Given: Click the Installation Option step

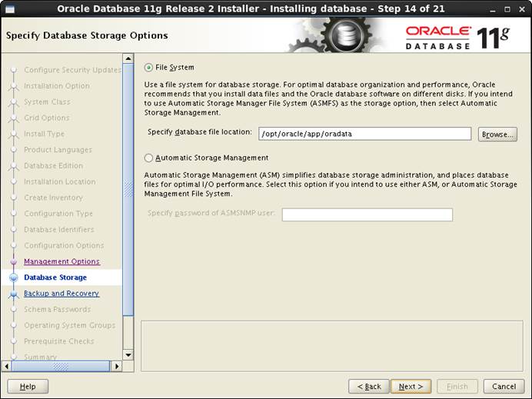Looking at the screenshot, I should pyautogui.click(x=57, y=86).
